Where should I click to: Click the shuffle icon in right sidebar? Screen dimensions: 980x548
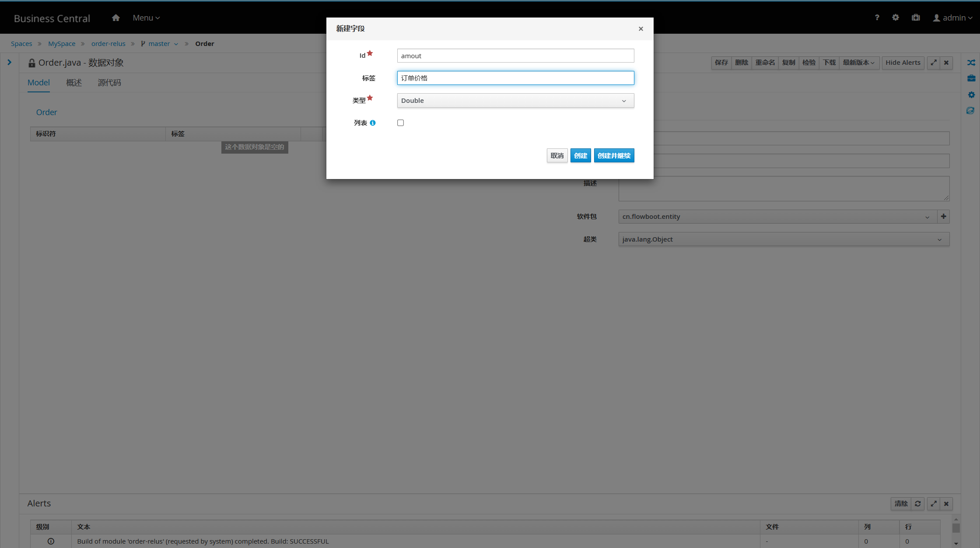point(971,63)
